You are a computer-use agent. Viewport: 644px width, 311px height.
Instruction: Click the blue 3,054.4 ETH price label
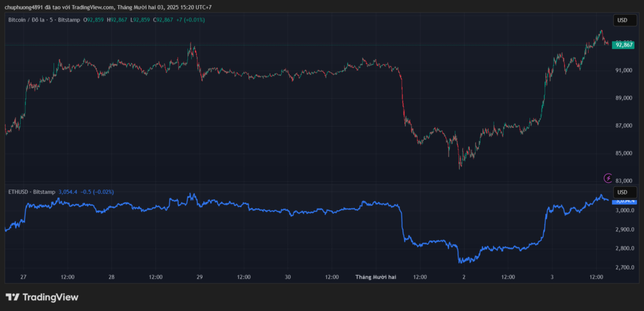[x=624, y=201]
